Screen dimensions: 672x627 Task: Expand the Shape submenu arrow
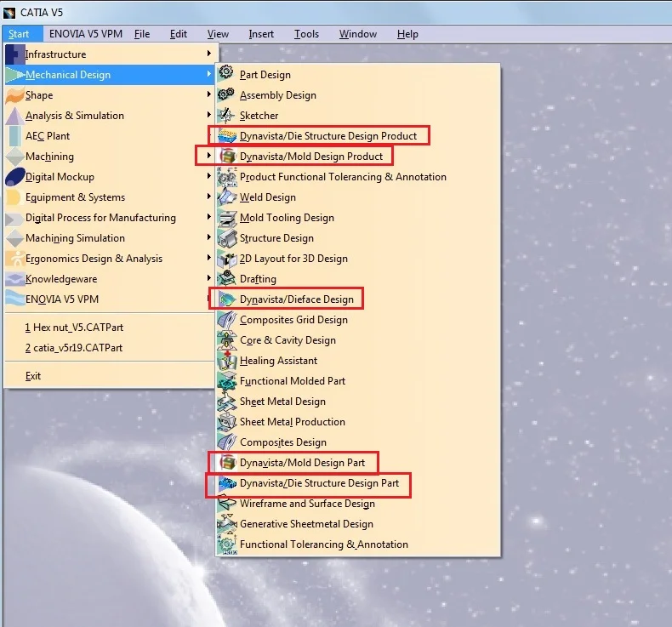208,94
